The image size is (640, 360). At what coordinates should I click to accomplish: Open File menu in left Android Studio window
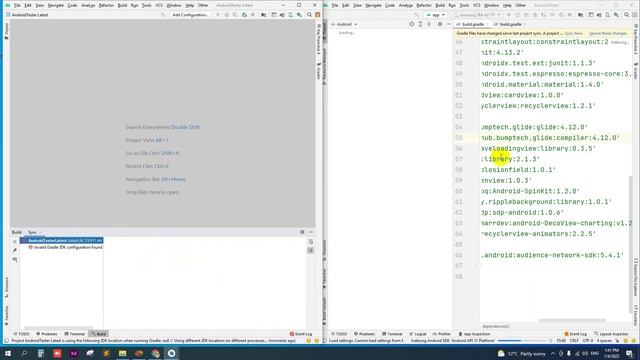[17, 5]
